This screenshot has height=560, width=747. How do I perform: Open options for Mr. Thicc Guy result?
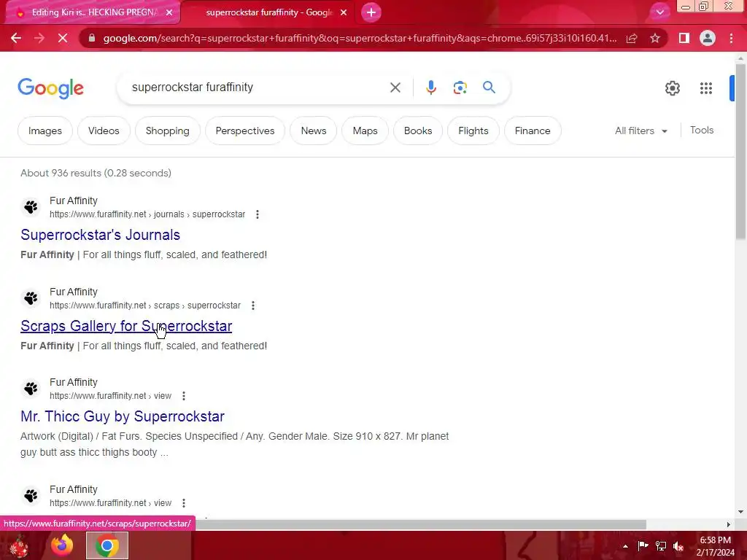(x=183, y=396)
